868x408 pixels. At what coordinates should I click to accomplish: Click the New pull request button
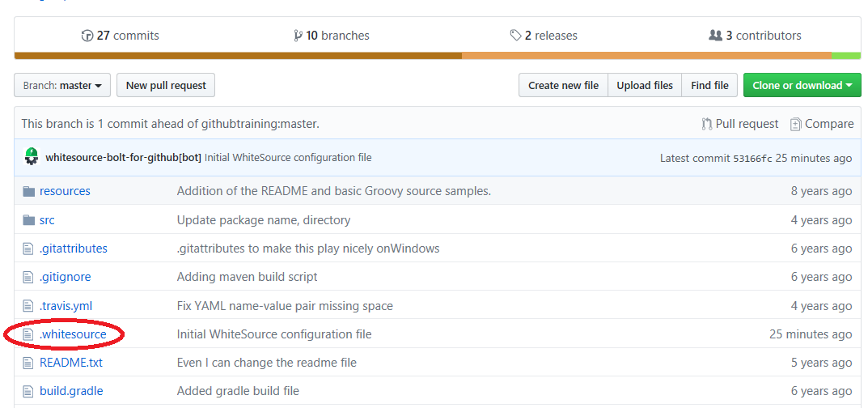coord(166,85)
